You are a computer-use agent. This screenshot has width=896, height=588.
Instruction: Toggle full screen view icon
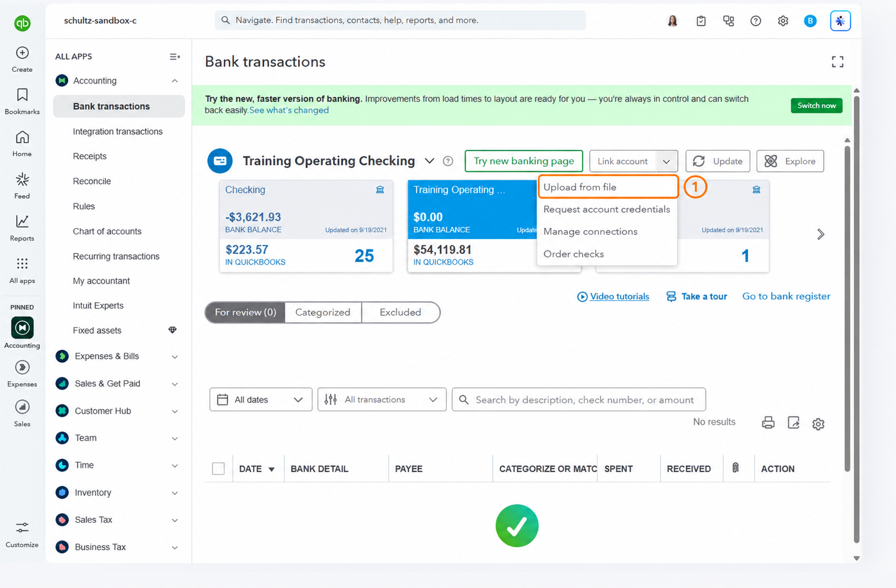coord(838,61)
